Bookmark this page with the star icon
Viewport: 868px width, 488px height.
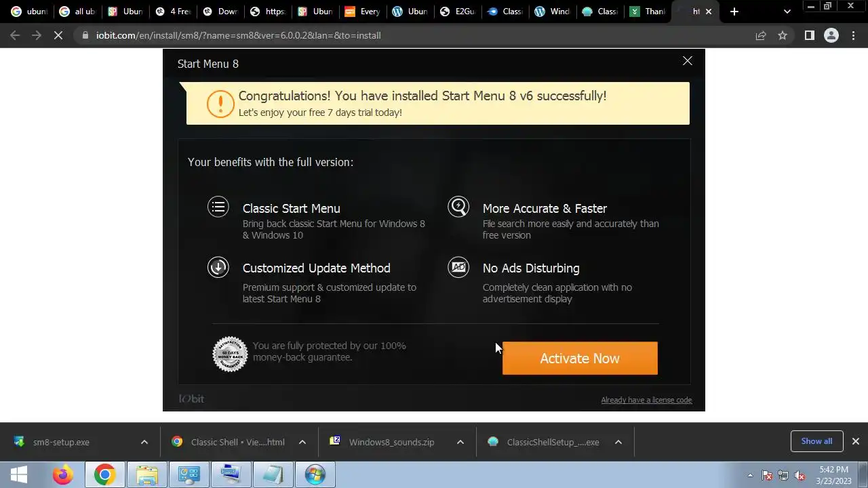(x=783, y=35)
